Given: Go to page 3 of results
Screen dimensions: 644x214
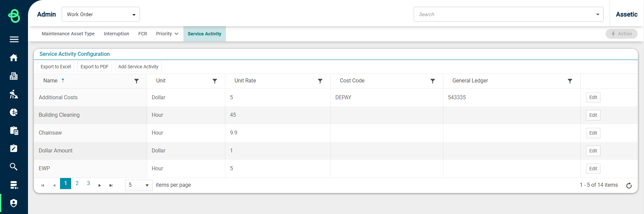Looking at the screenshot, I should pyautogui.click(x=88, y=183).
